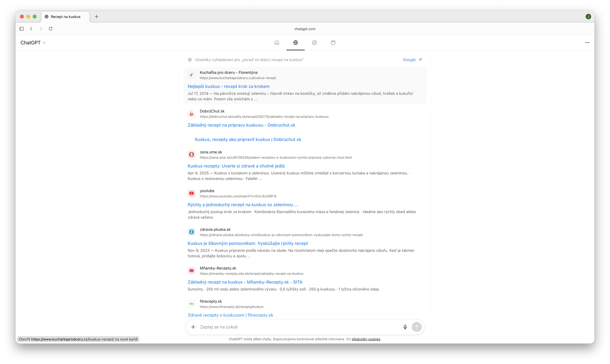Select the Recept na kuskus tab
610x364 pixels.
click(66, 17)
